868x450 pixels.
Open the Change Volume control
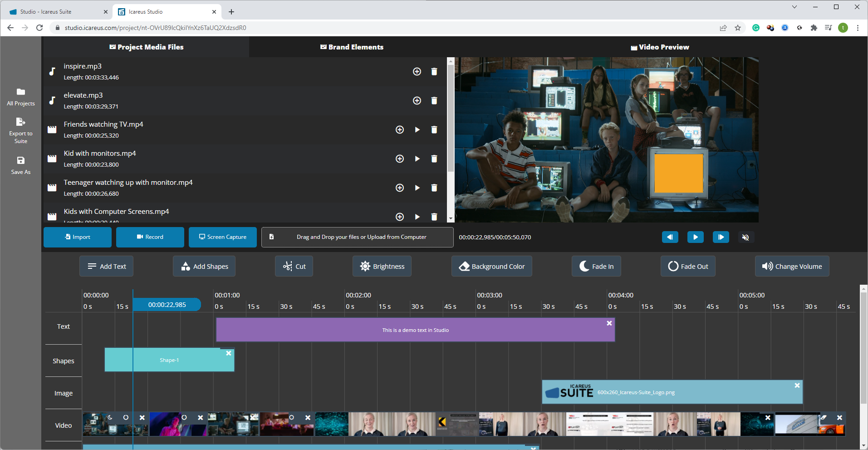(x=792, y=267)
